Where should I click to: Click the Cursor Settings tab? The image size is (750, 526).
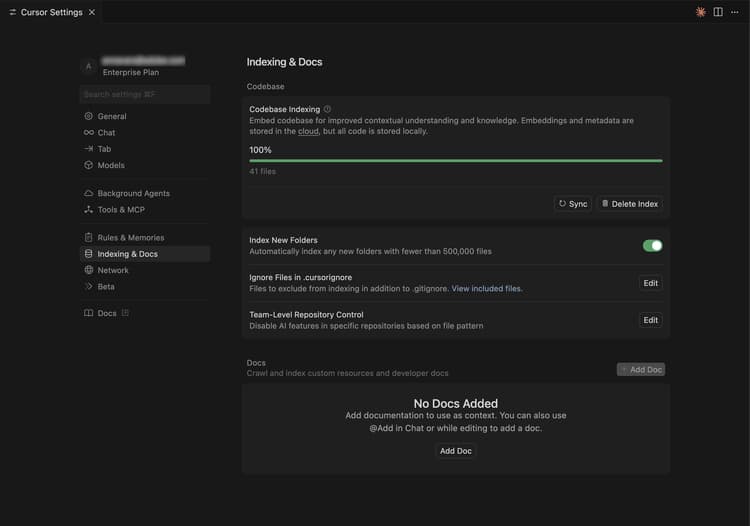pyautogui.click(x=51, y=12)
